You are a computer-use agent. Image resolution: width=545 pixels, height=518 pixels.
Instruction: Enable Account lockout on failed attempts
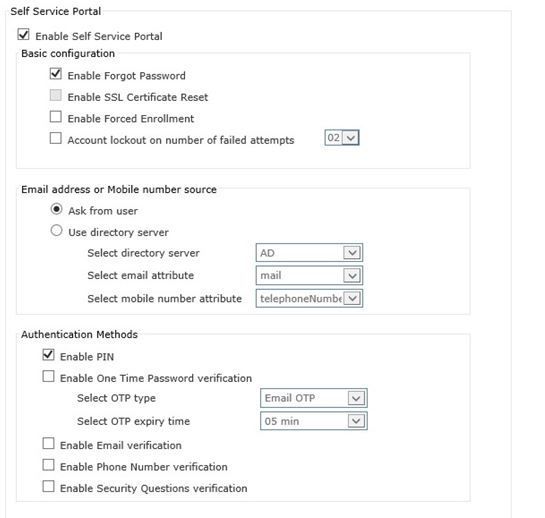click(56, 138)
